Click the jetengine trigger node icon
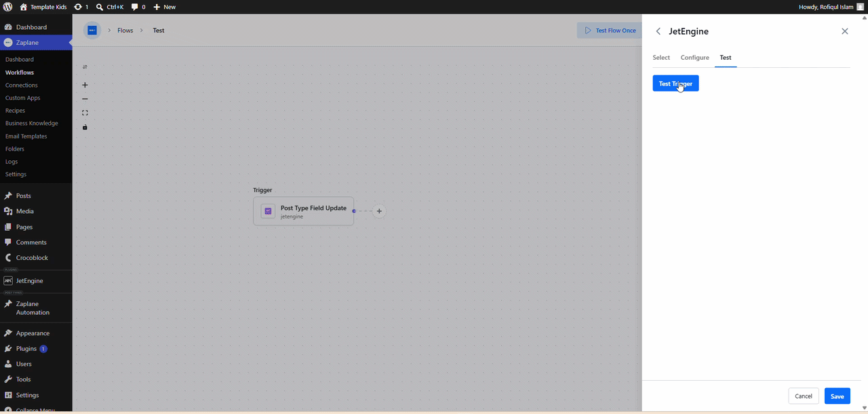Screen dimensions: 868x414 [x=268, y=212]
